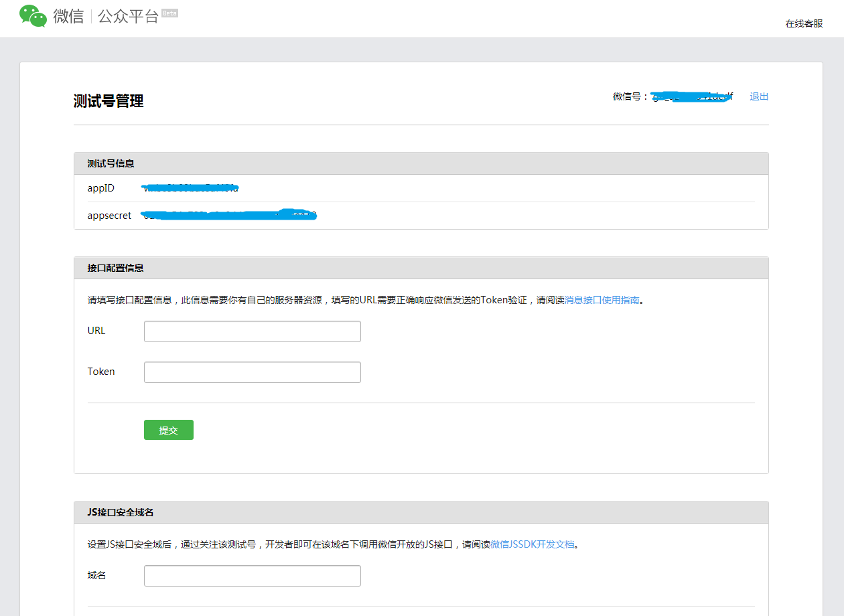Click the appID label

point(101,188)
